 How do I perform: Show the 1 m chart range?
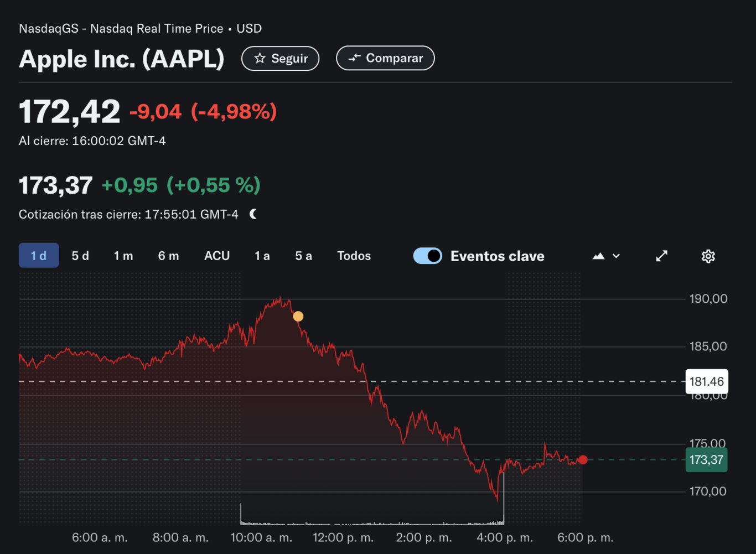pyautogui.click(x=123, y=256)
